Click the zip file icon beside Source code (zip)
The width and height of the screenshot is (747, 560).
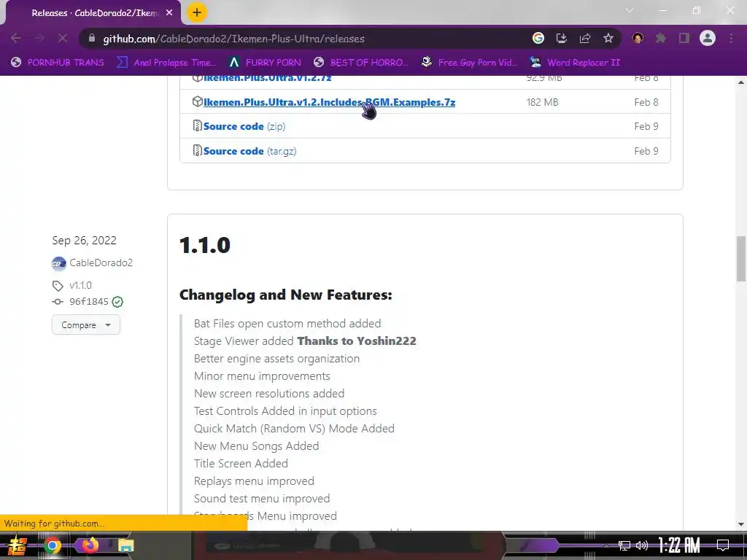197,125
